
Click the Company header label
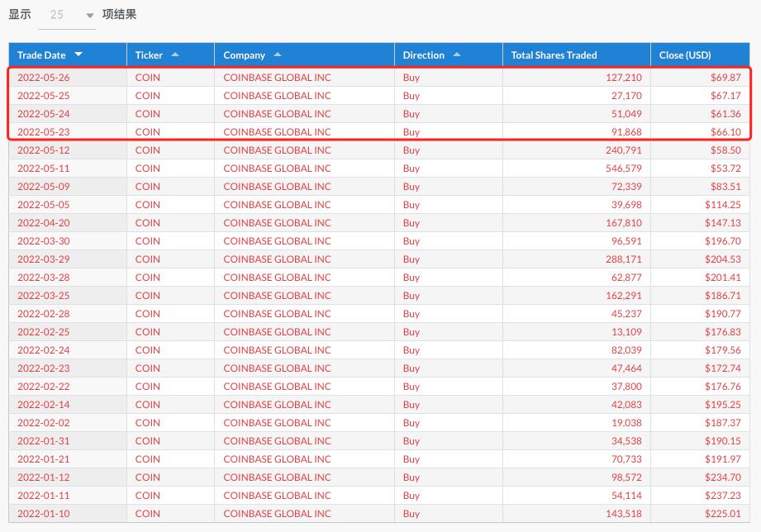click(x=244, y=55)
